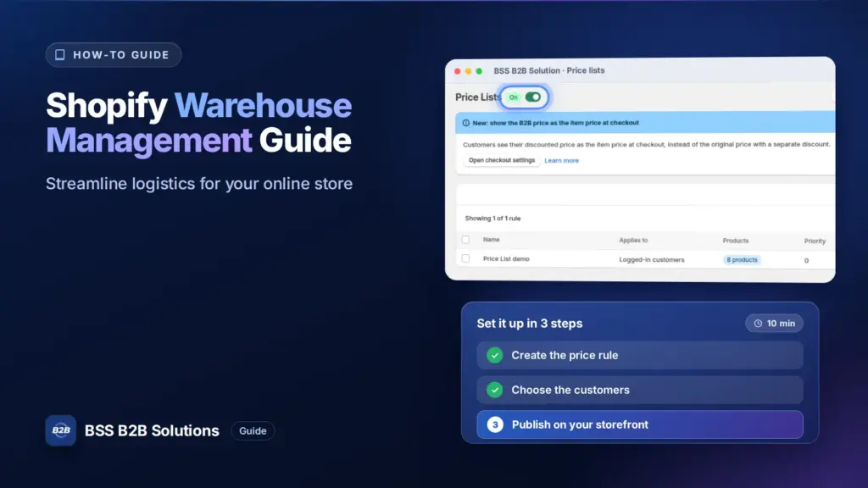Click the Open checkout settings button
The height and width of the screenshot is (488, 868).
[502, 160]
